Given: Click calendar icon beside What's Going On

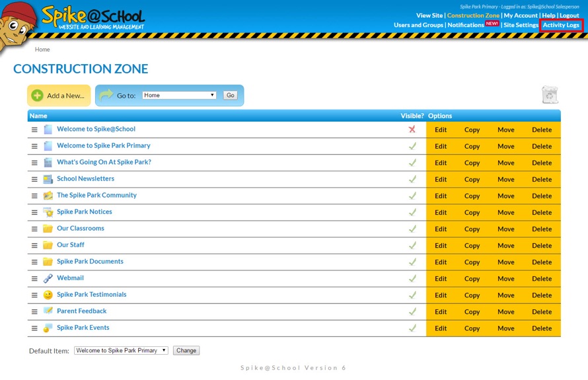Looking at the screenshot, I should 48,163.
